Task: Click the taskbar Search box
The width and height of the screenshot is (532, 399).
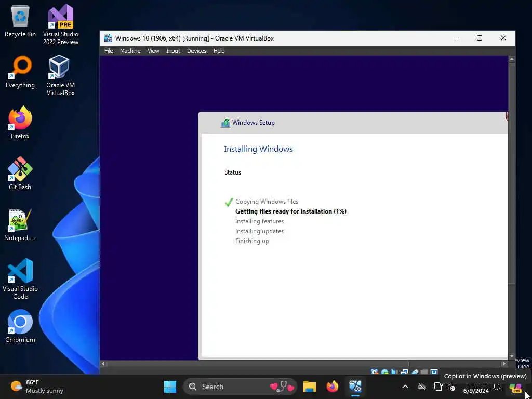Action: pos(240,387)
